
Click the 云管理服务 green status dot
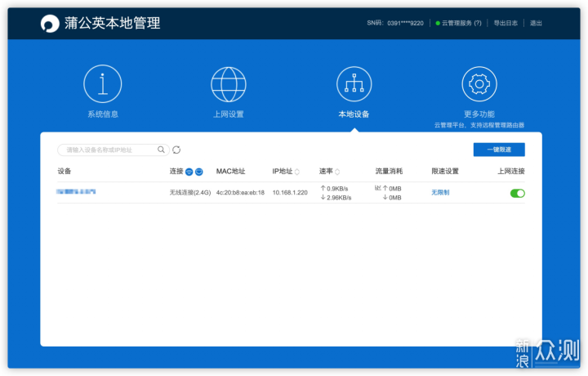click(x=438, y=23)
